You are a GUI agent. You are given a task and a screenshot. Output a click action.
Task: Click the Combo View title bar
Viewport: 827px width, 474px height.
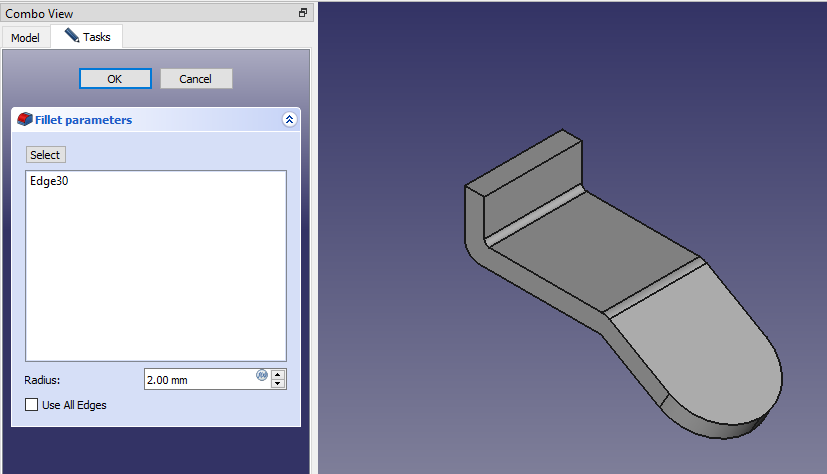[x=150, y=13]
